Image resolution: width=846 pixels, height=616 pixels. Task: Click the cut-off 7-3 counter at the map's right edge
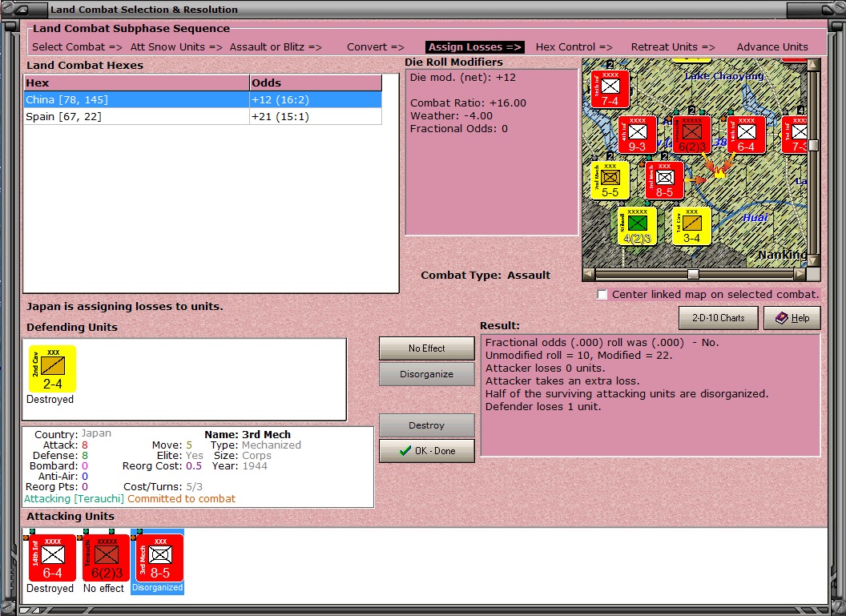point(796,135)
